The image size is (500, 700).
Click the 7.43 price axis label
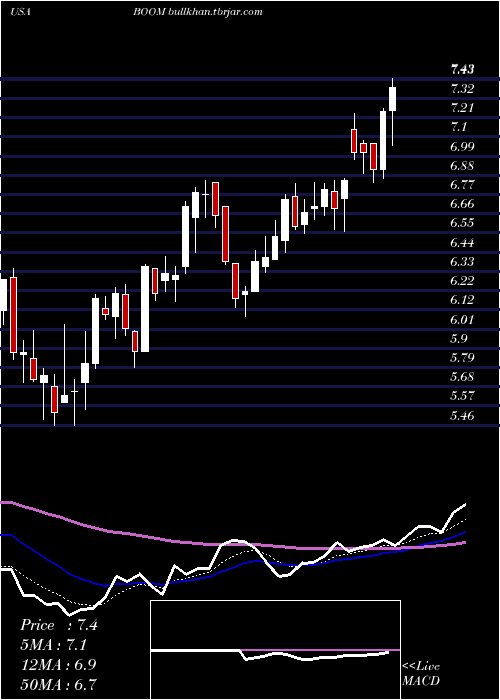(462, 69)
